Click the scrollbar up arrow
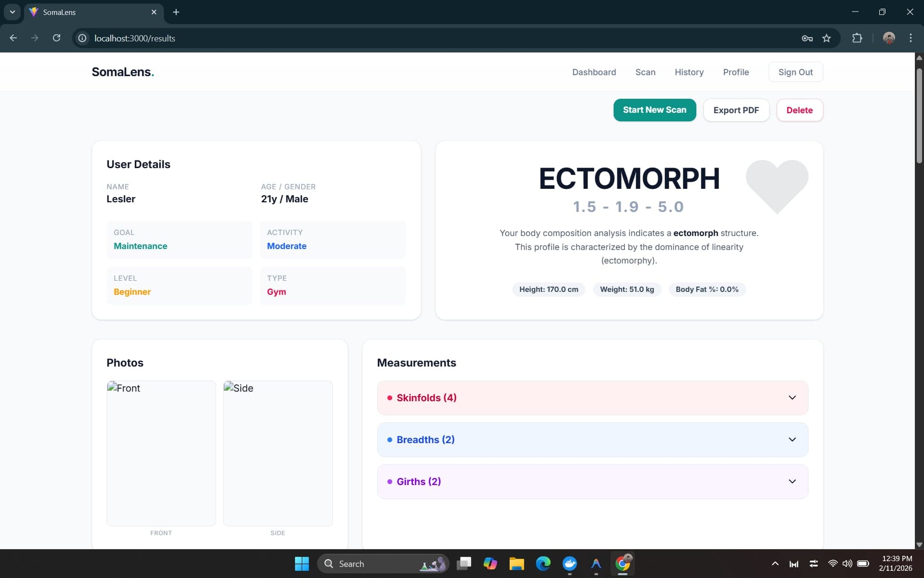Image resolution: width=924 pixels, height=578 pixels. coord(919,57)
